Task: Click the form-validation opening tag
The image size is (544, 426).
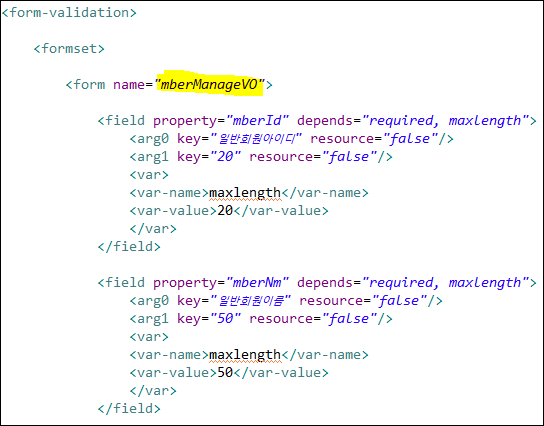Action: 69,13
